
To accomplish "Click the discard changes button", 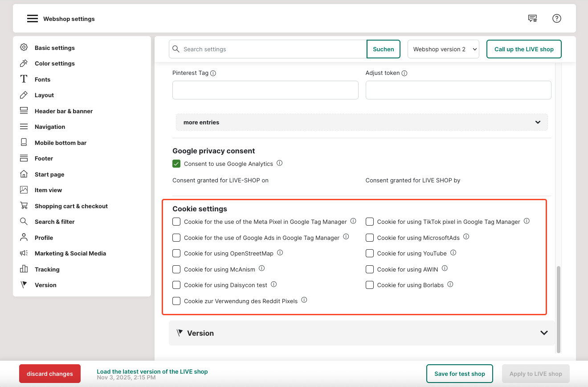I will (x=50, y=374).
